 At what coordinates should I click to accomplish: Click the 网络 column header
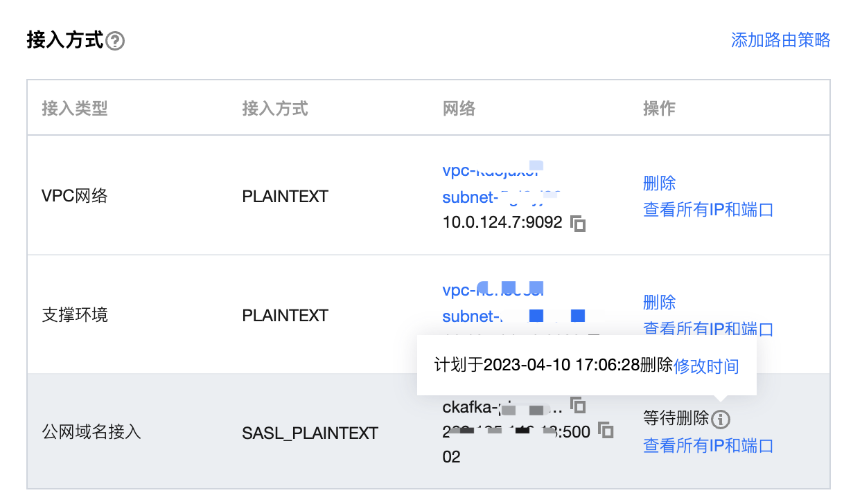(459, 109)
